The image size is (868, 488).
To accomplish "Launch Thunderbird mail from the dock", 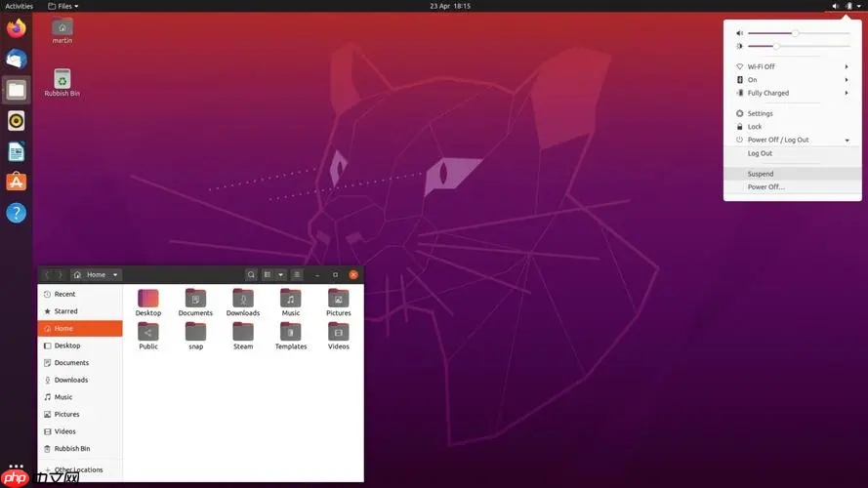I will (x=16, y=59).
